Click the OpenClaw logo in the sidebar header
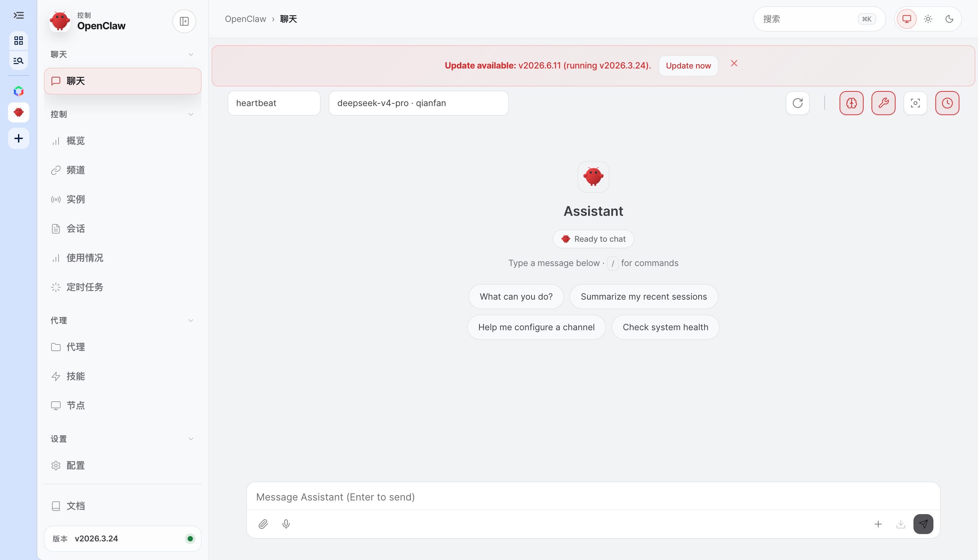 [60, 21]
